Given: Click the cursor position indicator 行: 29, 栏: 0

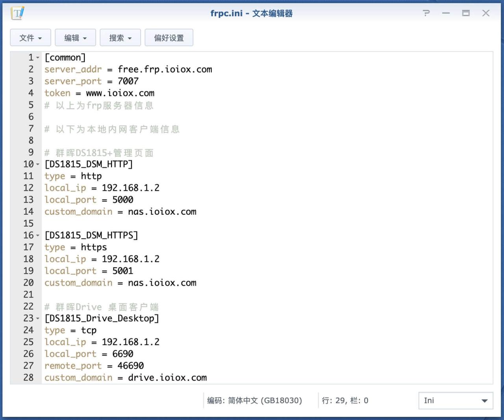Looking at the screenshot, I should 345,400.
